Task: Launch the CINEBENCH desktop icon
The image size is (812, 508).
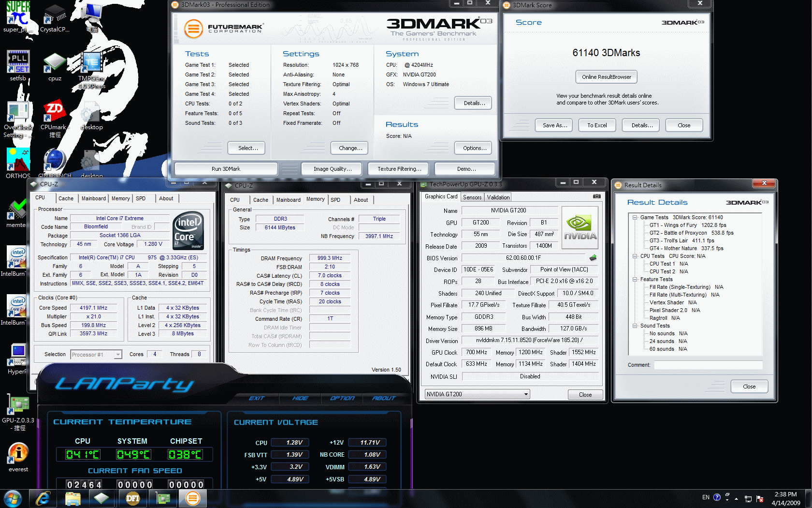Action: coord(55,163)
